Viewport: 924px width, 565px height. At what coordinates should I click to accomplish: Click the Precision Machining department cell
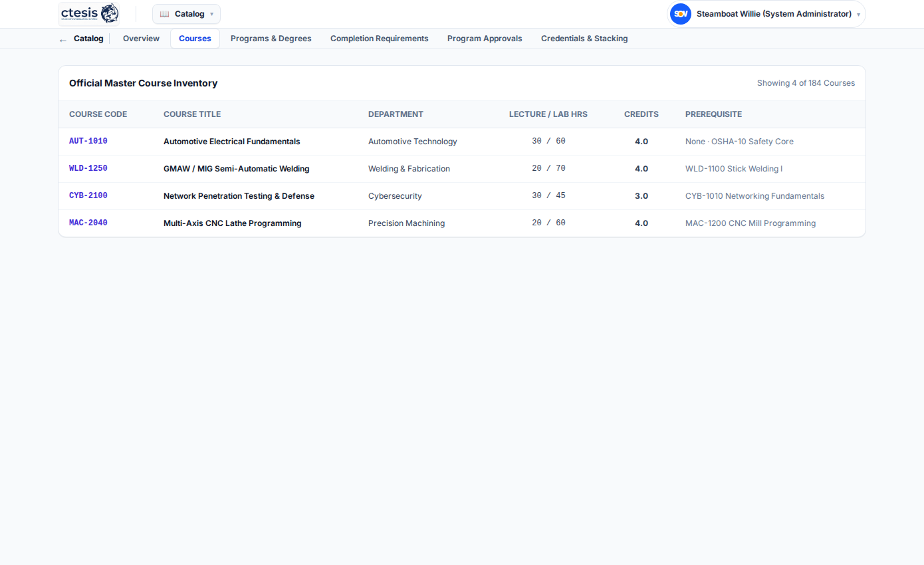click(x=406, y=223)
